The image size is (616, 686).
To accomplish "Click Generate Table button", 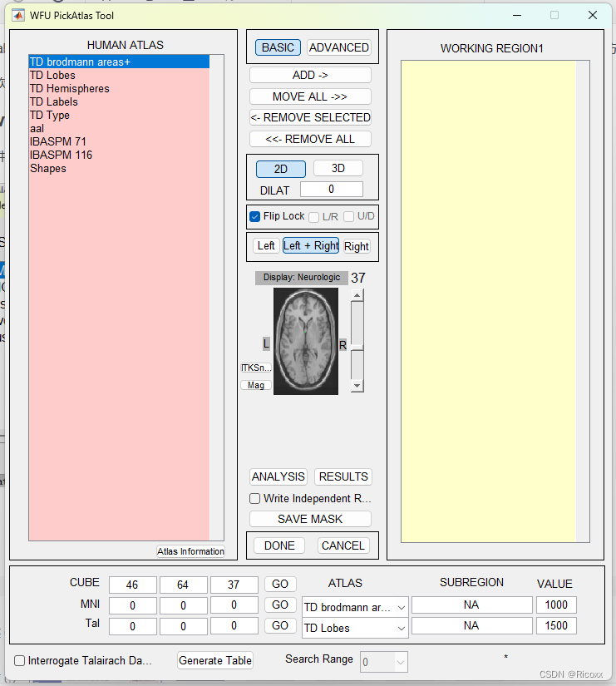I will pyautogui.click(x=215, y=660).
